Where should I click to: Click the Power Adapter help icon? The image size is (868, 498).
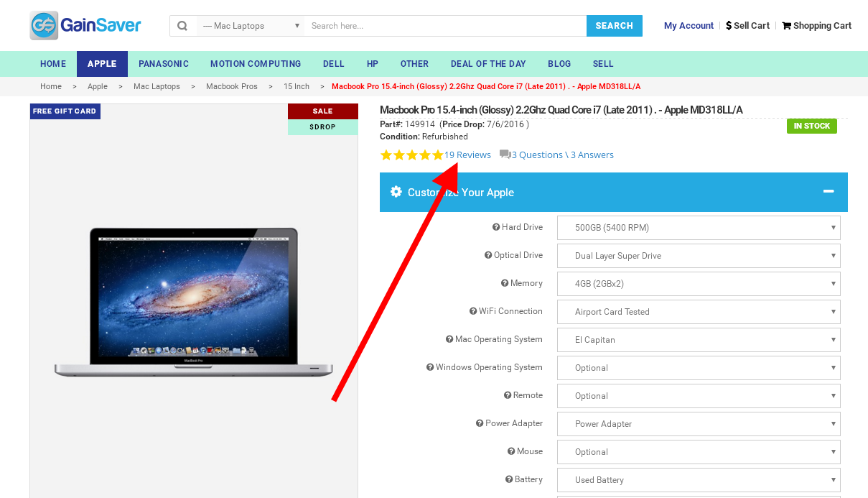pos(480,423)
